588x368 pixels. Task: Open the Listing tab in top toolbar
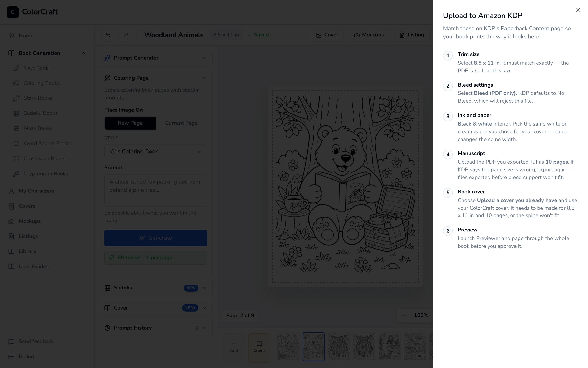click(412, 35)
